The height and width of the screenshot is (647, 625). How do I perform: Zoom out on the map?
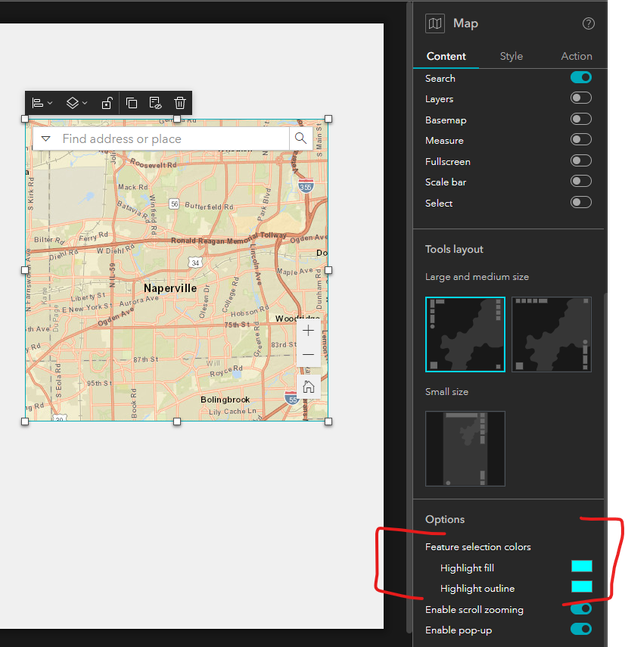(308, 354)
